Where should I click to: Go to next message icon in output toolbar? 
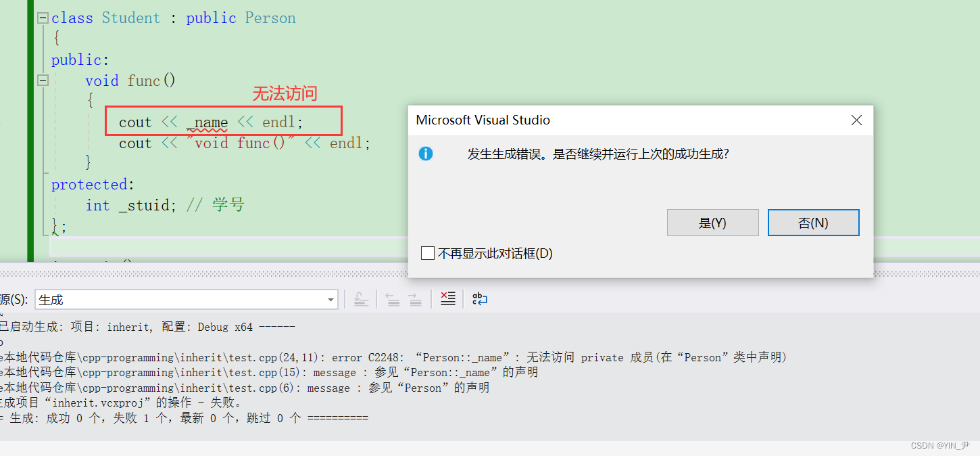pyautogui.click(x=416, y=299)
